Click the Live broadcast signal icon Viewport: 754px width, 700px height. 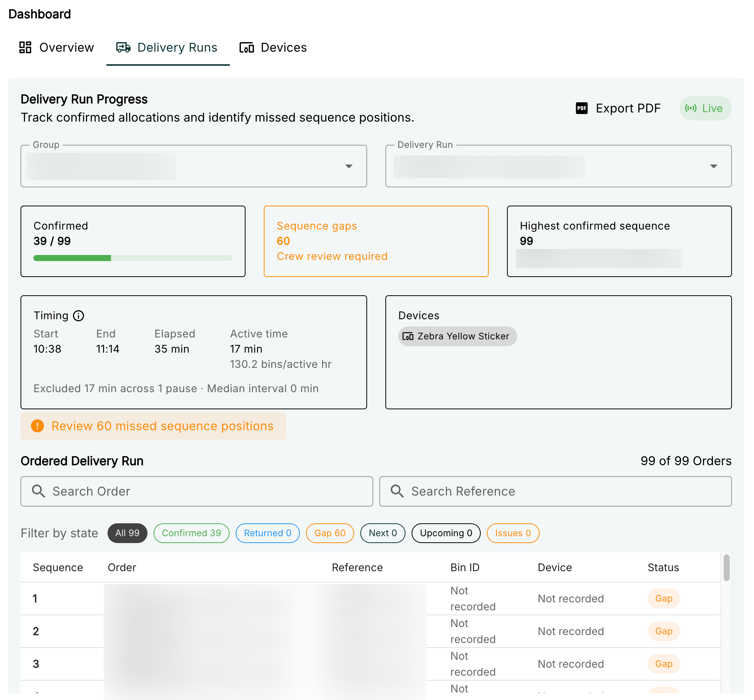tap(691, 108)
